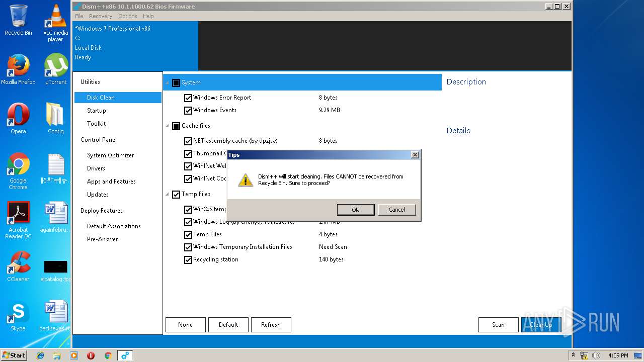
Task: Click the network icon in system tray
Action: point(584,355)
